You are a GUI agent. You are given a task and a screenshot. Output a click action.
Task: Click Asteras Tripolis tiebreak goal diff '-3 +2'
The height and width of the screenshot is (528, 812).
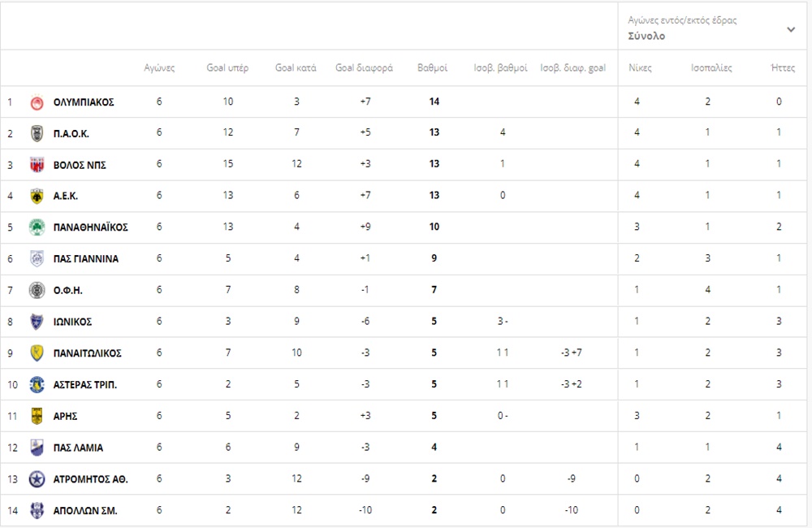pos(572,384)
